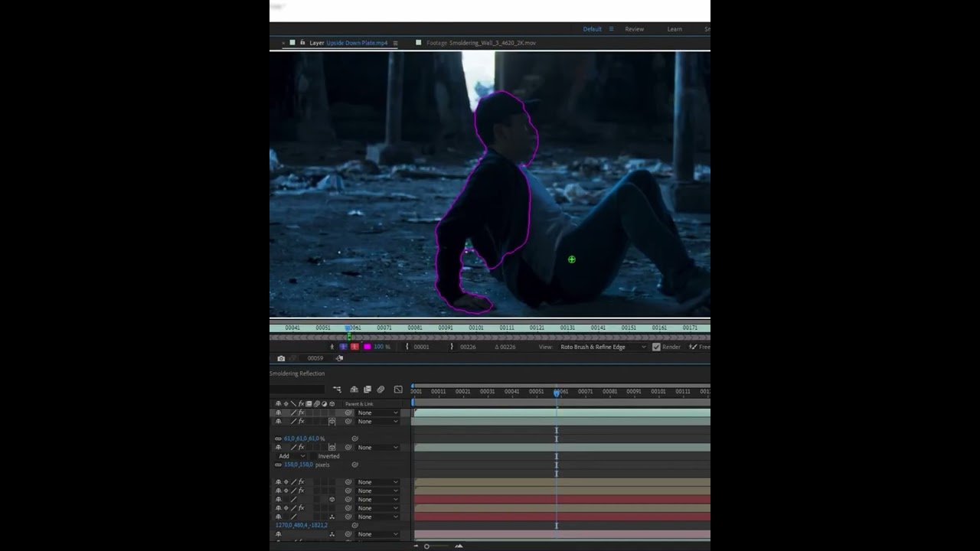Click the snapshot camera icon
Image resolution: width=980 pixels, height=551 pixels.
(x=281, y=358)
